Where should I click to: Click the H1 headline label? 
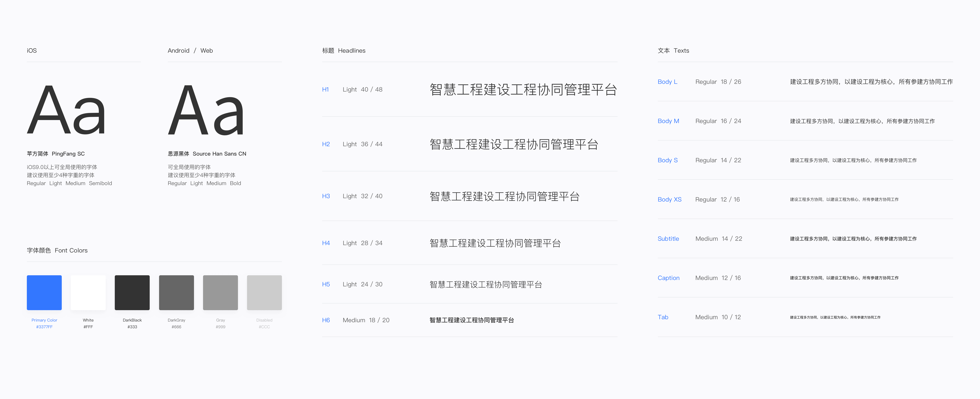325,90
